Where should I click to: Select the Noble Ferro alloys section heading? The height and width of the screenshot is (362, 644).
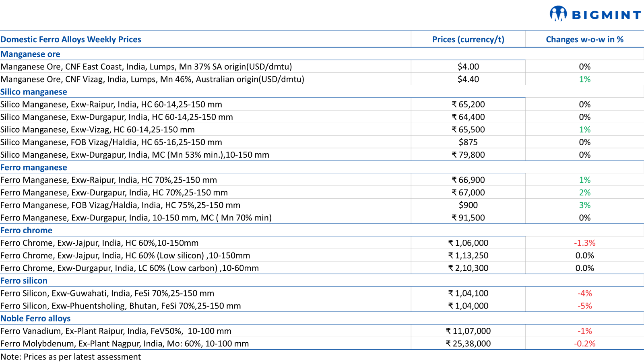35,319
